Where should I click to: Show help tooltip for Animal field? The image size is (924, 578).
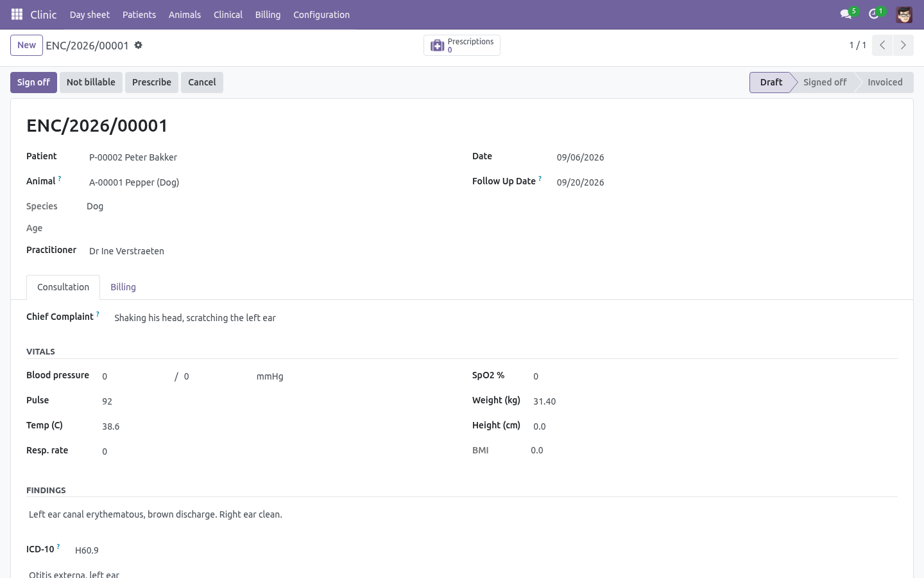click(x=60, y=179)
